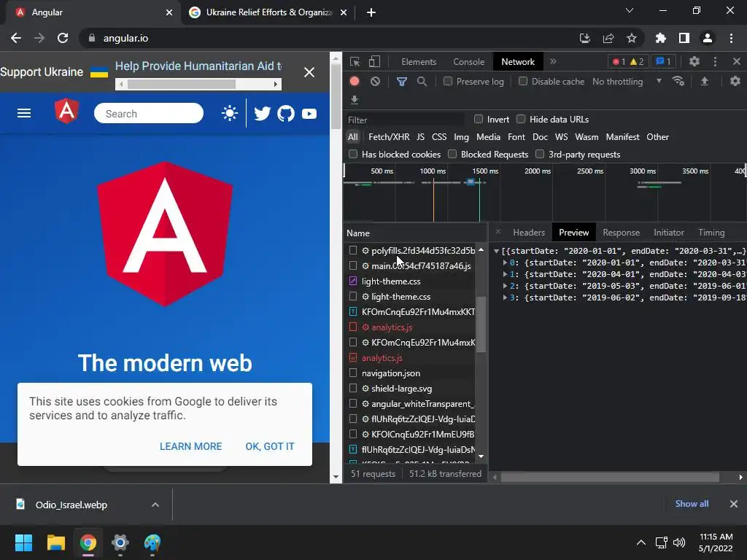Click the preview pane horizontal scrollbar
The width and height of the screenshot is (747, 560).
pyautogui.click(x=610, y=477)
